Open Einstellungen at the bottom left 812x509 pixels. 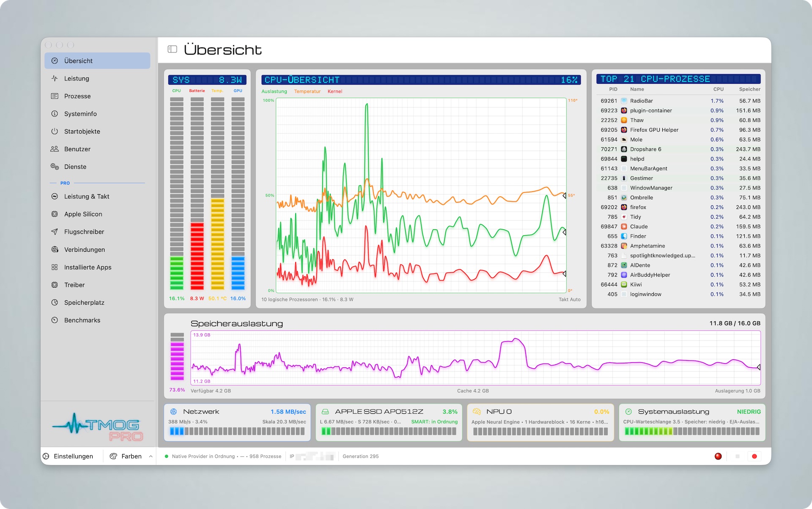(x=68, y=456)
